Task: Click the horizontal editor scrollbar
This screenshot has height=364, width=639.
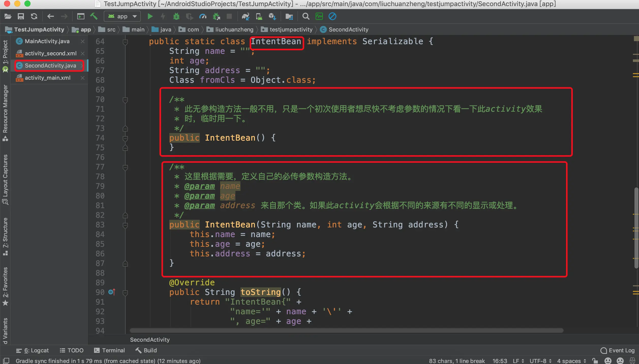Action: (346, 330)
